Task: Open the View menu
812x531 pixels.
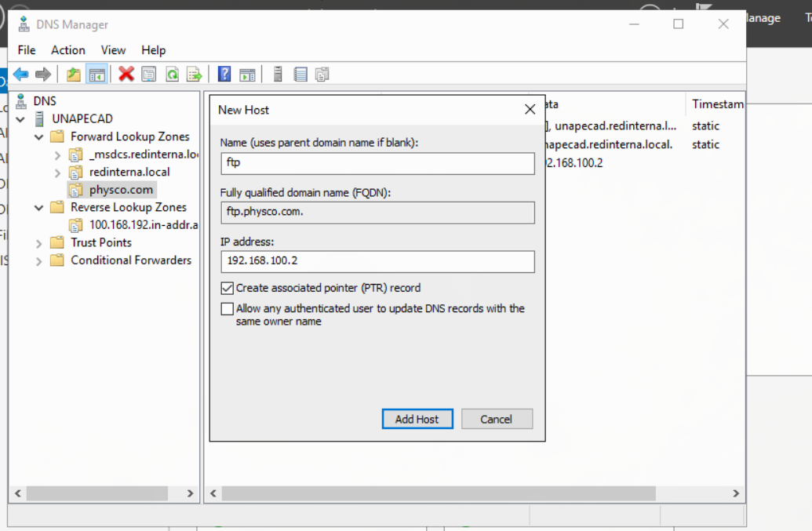Action: [x=113, y=50]
